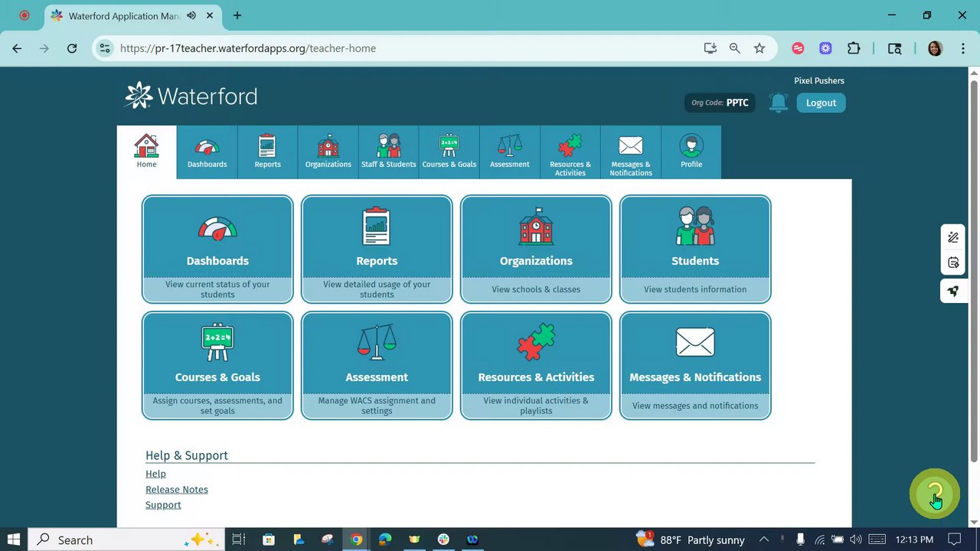Open the Chrome zoom magnifier icon
This screenshot has width=980, height=551.
coord(735,48)
